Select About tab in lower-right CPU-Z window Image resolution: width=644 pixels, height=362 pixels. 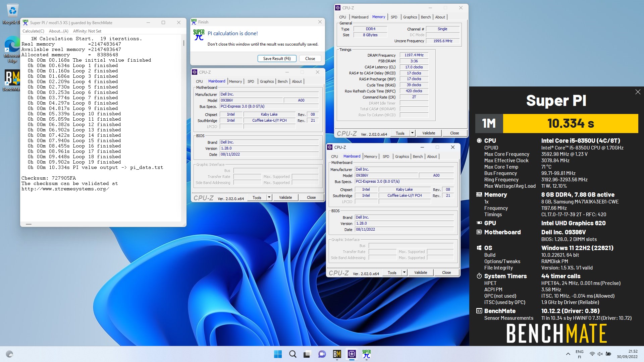tap(432, 157)
